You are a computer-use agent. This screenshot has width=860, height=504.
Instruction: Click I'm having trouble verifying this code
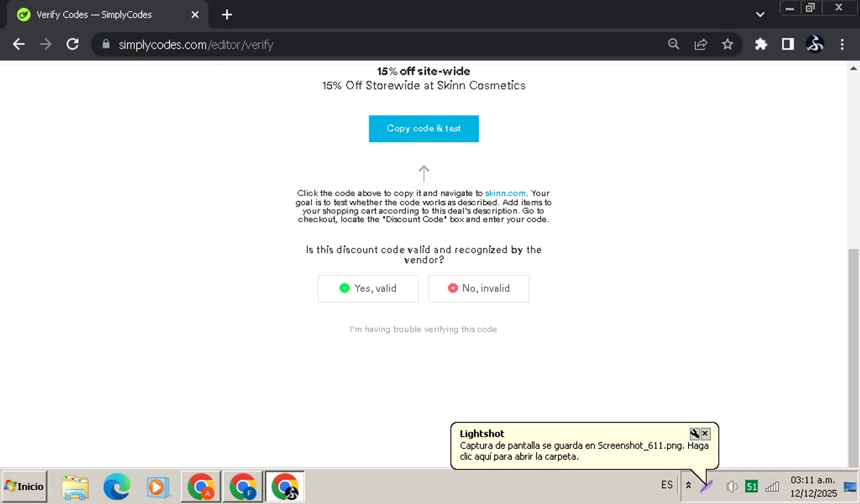click(423, 329)
